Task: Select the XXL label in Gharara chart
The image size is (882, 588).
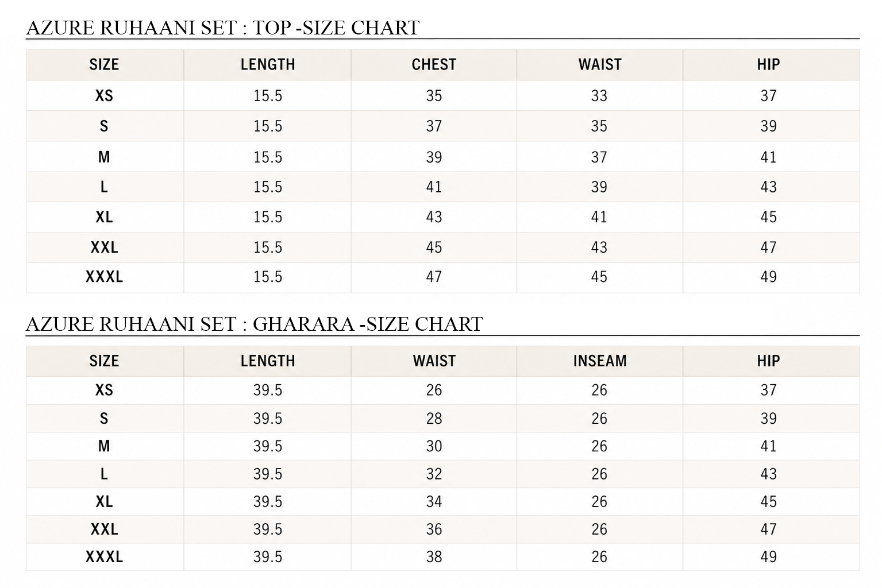Action: [x=104, y=529]
